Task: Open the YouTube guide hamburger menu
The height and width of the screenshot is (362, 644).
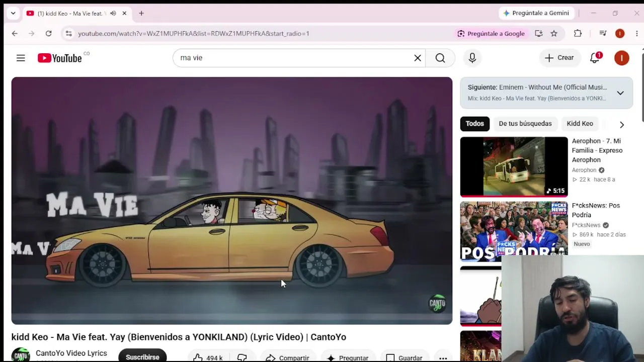Action: (x=21, y=58)
